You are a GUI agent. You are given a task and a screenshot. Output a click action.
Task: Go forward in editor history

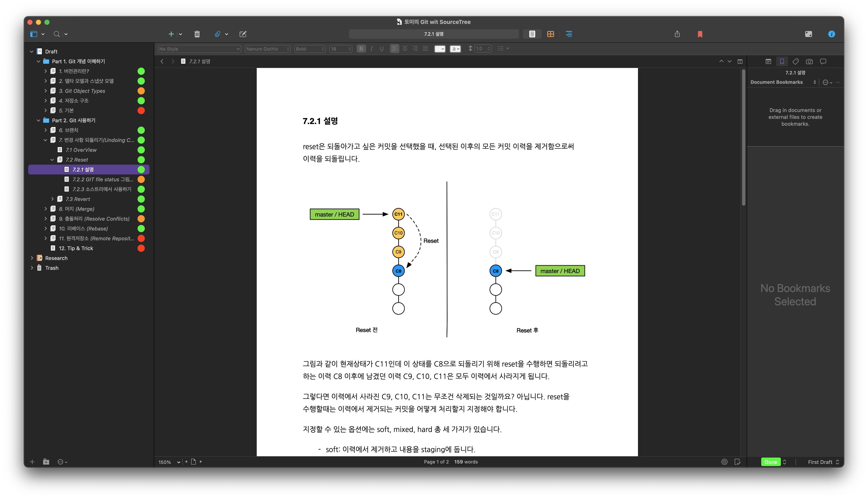[173, 61]
